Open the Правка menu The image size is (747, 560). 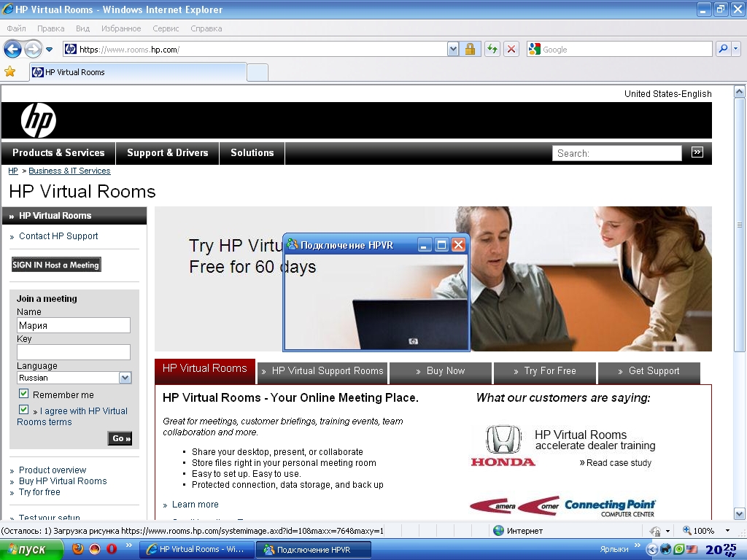tap(50, 28)
